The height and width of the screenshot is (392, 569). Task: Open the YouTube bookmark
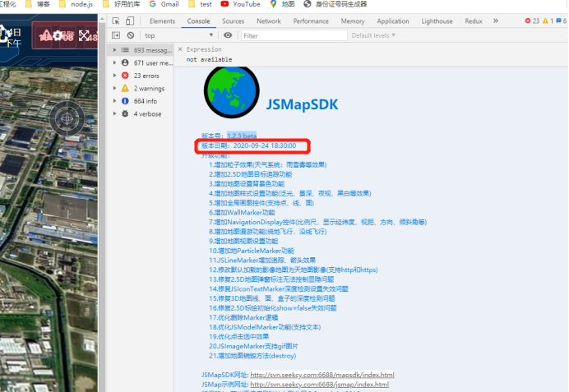241,4
